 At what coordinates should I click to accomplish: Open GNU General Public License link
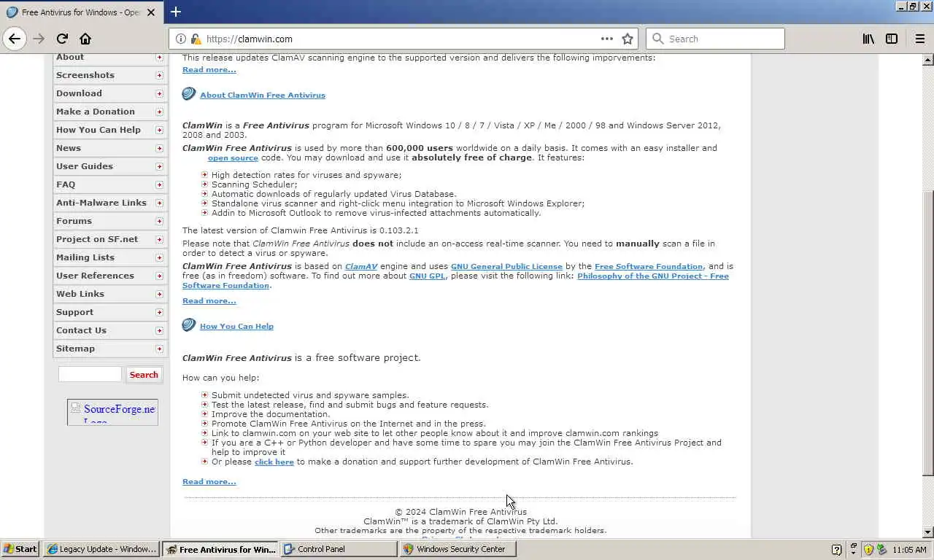[x=506, y=266]
